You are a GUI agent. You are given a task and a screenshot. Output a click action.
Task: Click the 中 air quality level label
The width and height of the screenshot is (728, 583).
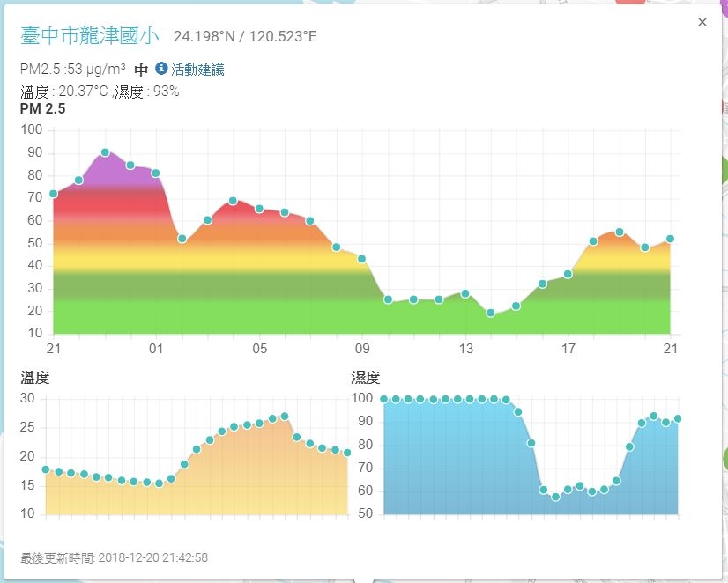pyautogui.click(x=141, y=70)
